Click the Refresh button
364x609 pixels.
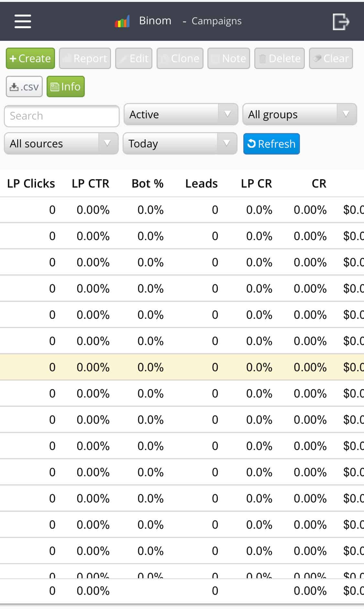coord(271,144)
